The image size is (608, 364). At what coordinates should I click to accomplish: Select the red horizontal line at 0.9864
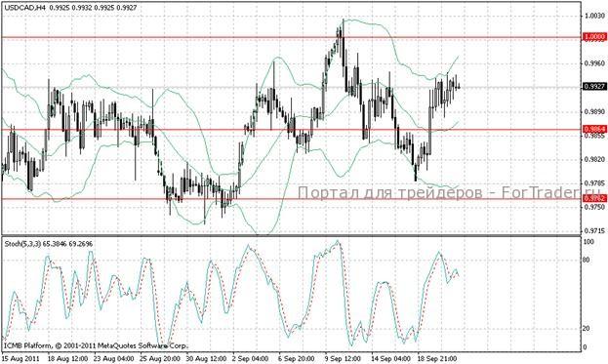click(291, 130)
